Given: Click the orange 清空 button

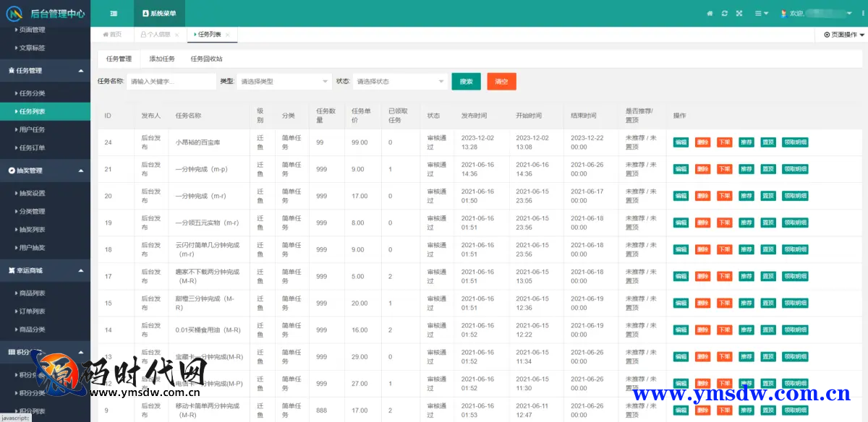Looking at the screenshot, I should (x=501, y=82).
